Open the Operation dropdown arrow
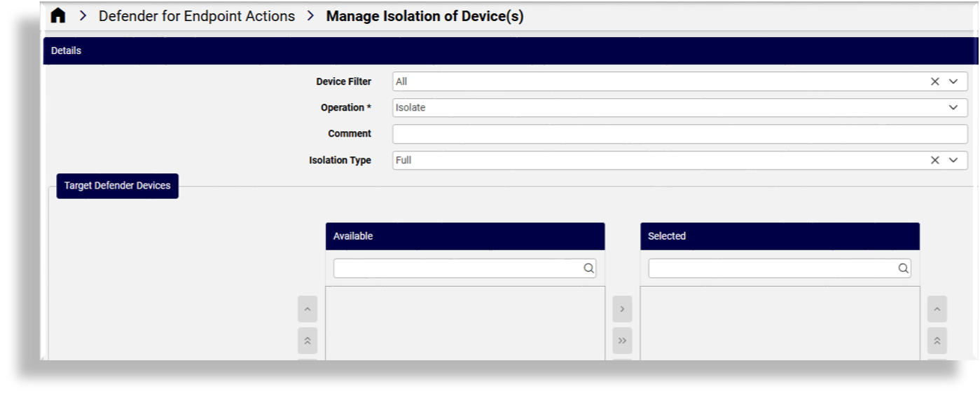The image size is (980, 396). click(953, 108)
